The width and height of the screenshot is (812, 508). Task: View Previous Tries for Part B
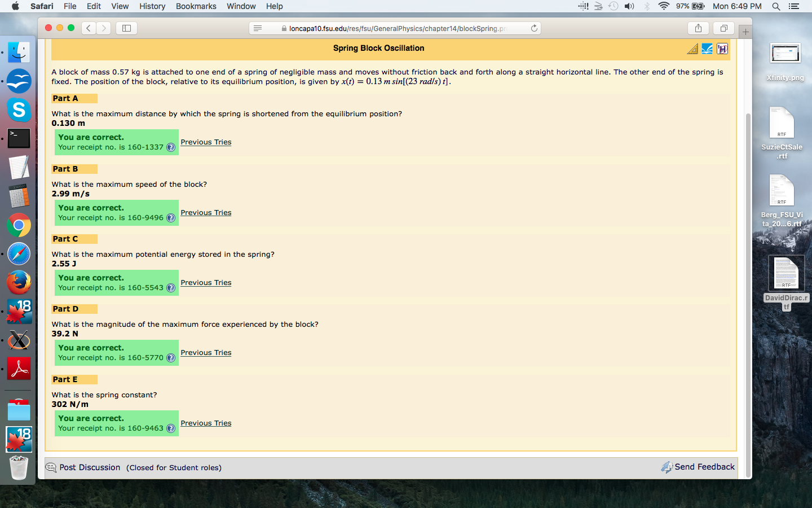click(206, 213)
